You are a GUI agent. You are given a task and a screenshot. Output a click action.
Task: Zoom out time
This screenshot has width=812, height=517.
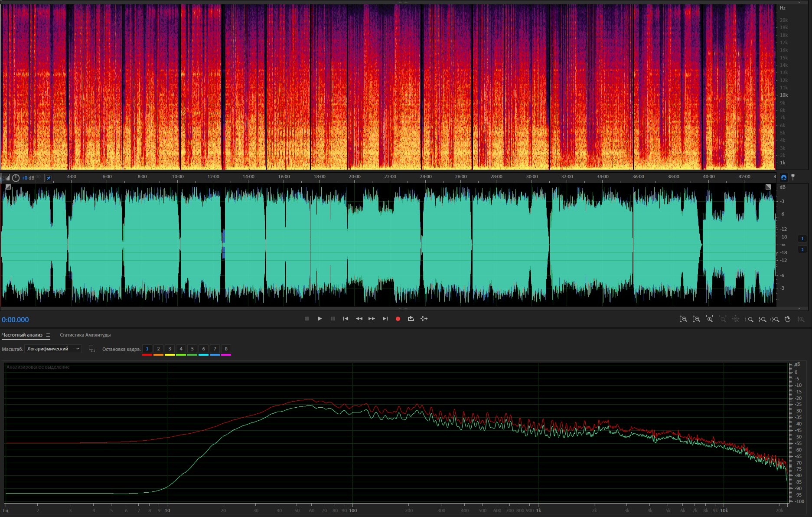723,319
